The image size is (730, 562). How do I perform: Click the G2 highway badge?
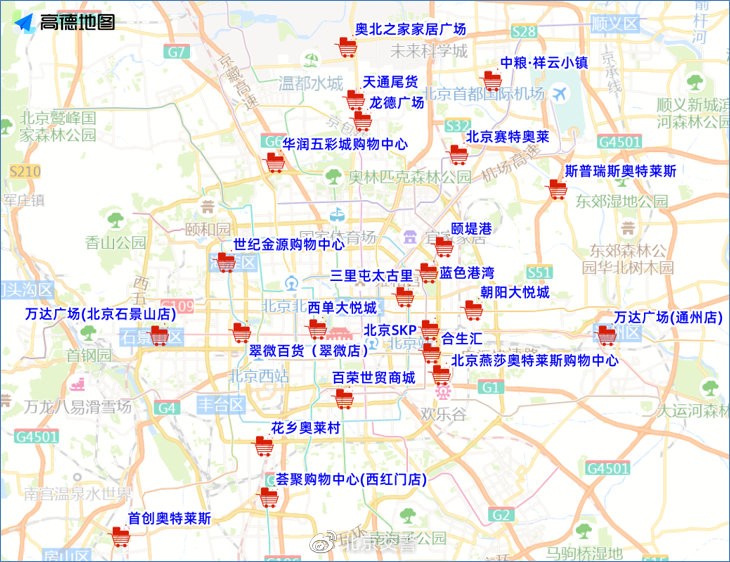point(501,515)
